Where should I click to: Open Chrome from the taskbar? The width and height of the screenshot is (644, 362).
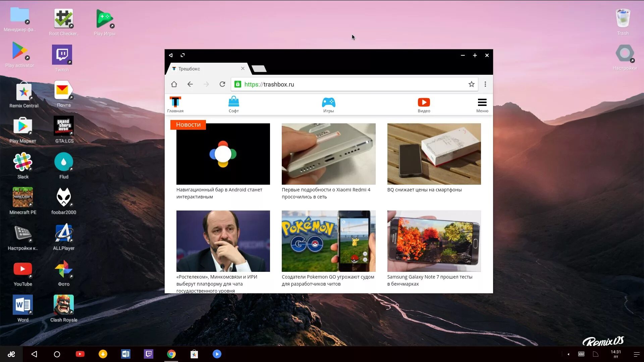(x=171, y=354)
